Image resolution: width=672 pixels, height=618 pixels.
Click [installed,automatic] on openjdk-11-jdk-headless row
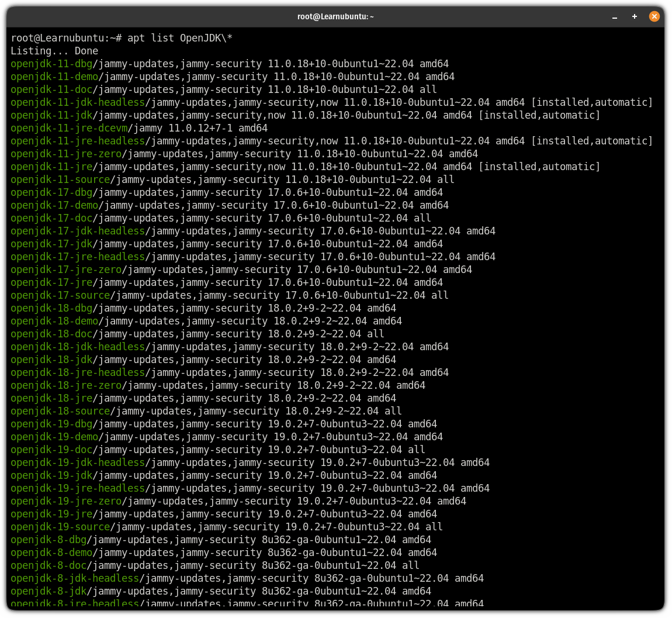pos(592,102)
